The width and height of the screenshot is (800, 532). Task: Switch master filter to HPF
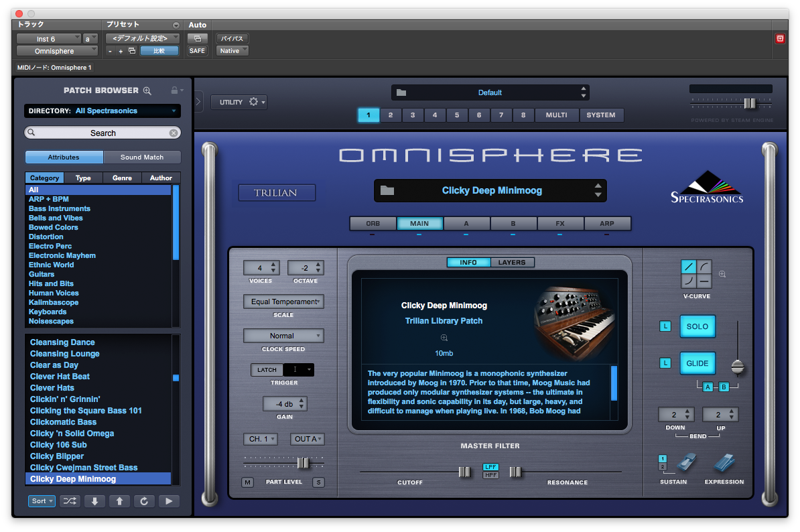coord(490,475)
